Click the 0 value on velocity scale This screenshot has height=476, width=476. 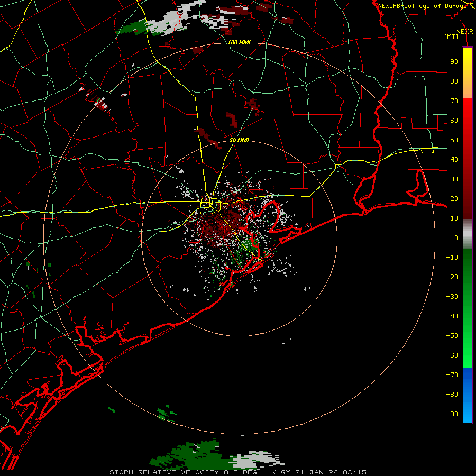tap(456, 237)
